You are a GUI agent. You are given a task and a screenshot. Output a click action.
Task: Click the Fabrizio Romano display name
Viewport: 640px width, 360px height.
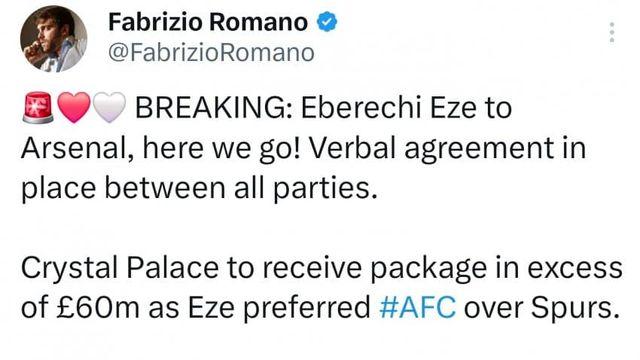tap(208, 22)
